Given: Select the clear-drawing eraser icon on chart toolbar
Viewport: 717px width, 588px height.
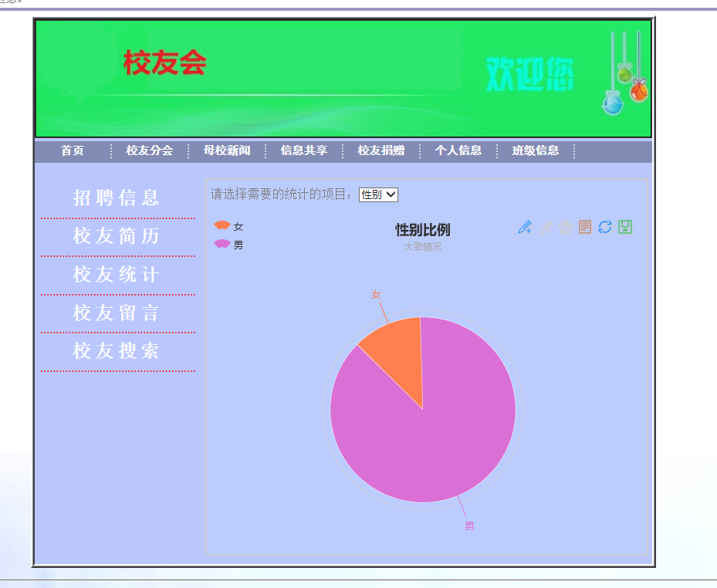Looking at the screenshot, I should [x=565, y=227].
